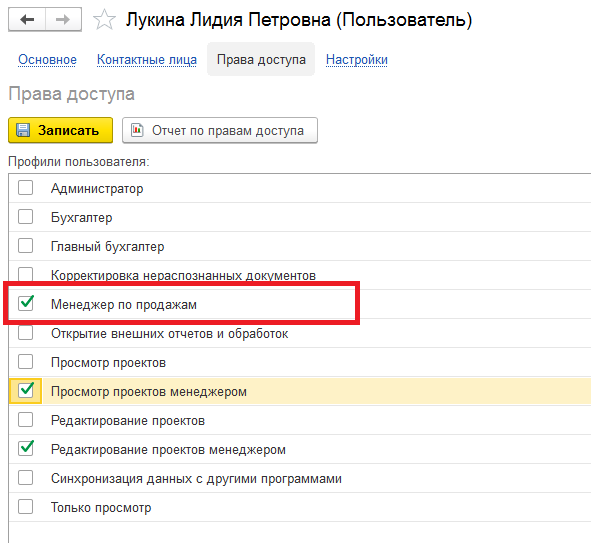Click the floppy disk icon on Записать
Image resolution: width=591 pixels, height=543 pixels.
tap(23, 130)
